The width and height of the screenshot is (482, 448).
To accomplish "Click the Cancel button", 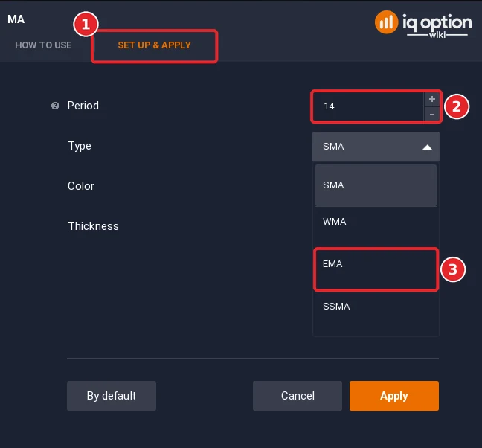I will [298, 396].
